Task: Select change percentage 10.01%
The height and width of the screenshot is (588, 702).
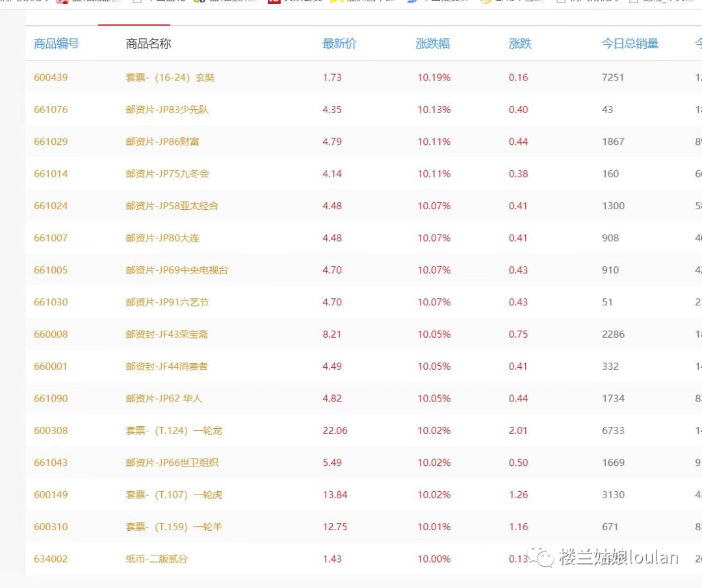Action: (434, 527)
